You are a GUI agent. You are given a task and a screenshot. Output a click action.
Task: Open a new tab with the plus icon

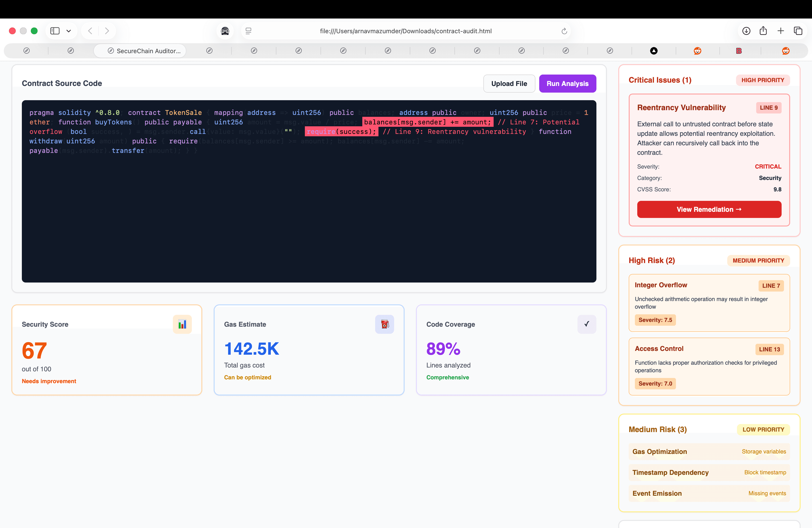(x=781, y=31)
